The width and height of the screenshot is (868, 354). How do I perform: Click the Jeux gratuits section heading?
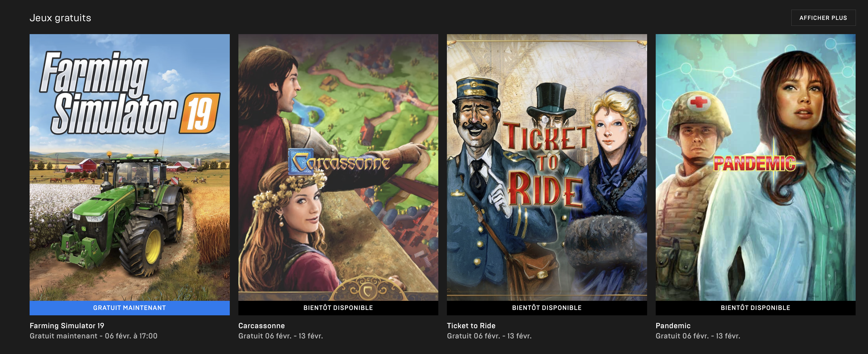click(x=60, y=18)
